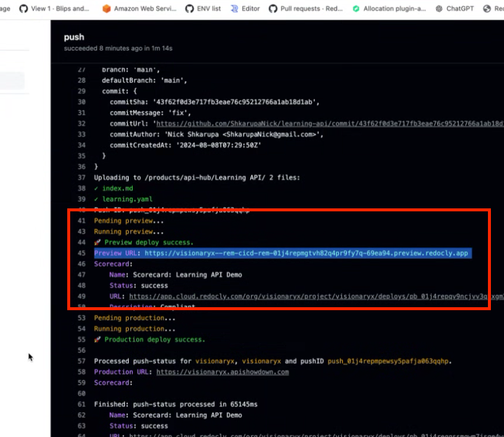Open the highlighted Preview URL link
Screen dimensions: 504x437
point(308,253)
